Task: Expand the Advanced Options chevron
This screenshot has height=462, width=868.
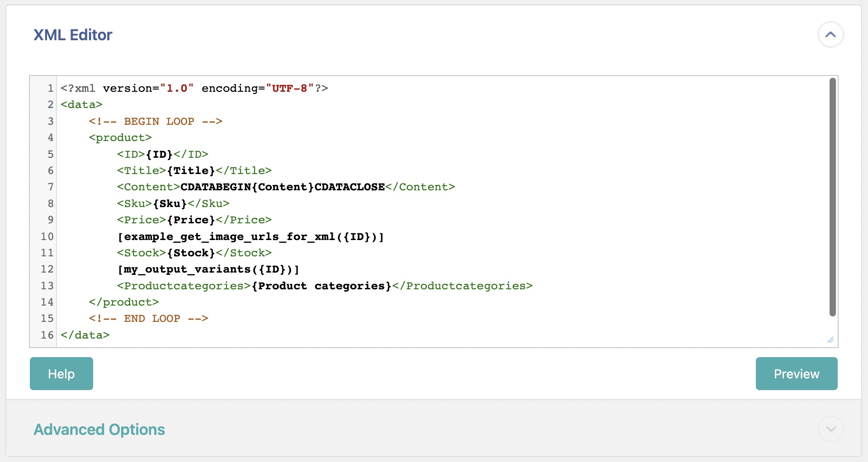Action: click(830, 429)
